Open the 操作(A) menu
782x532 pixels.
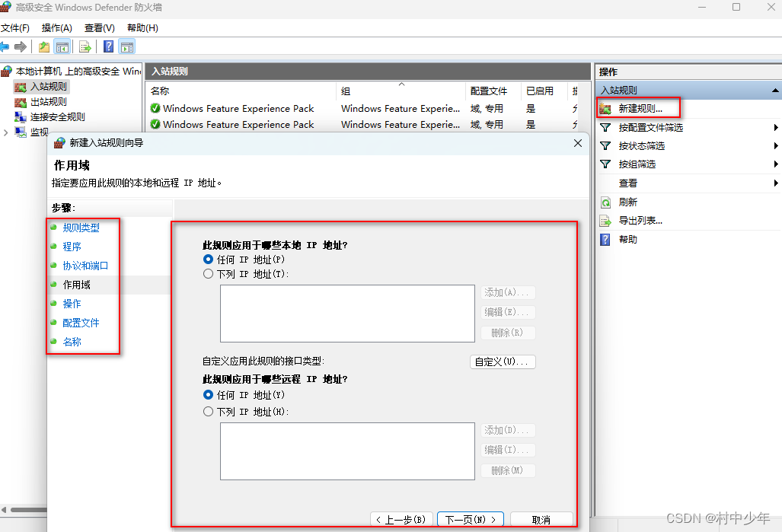coord(57,28)
